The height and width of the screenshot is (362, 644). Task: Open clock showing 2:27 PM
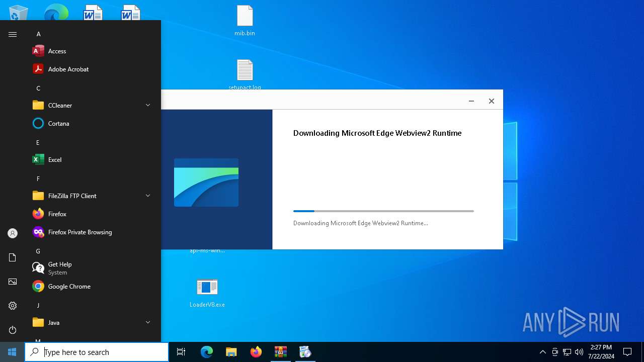(601, 352)
